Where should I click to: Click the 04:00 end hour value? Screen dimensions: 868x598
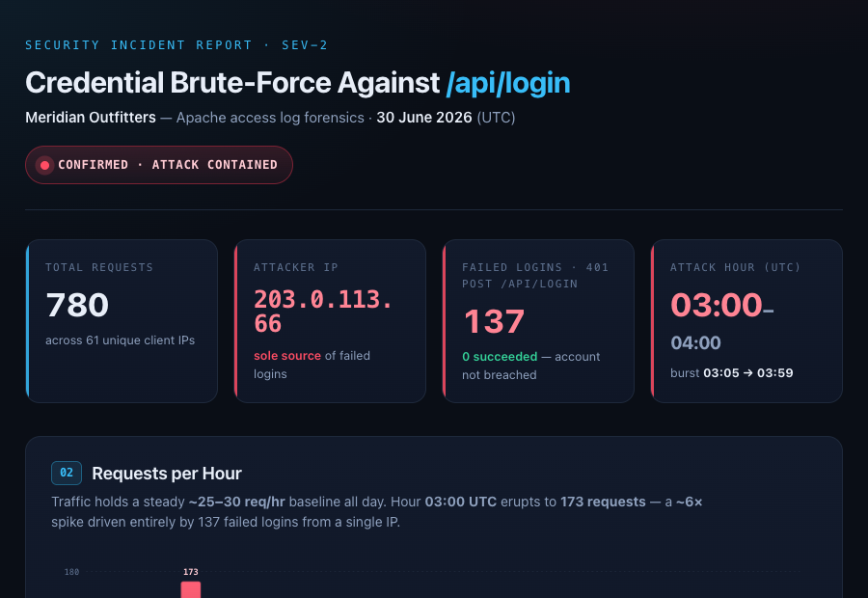coord(695,342)
